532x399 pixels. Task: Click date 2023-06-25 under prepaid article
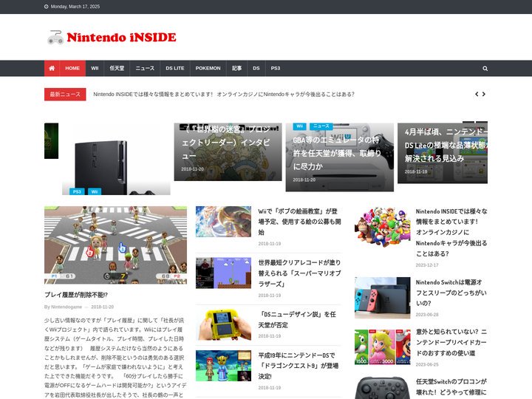(x=427, y=364)
